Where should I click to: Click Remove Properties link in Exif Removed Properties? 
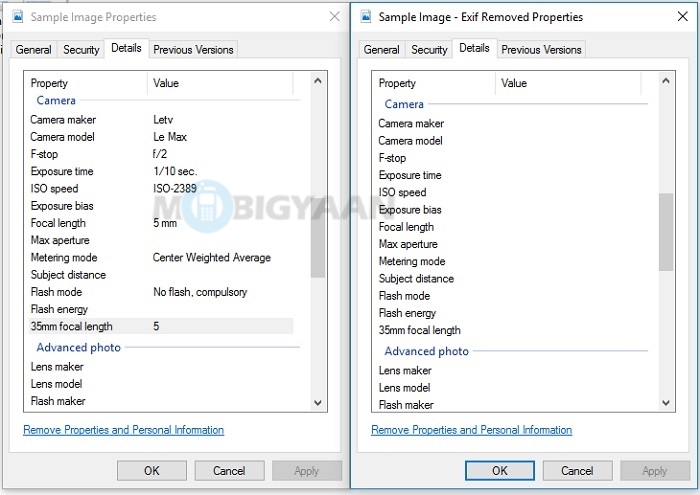pos(471,430)
